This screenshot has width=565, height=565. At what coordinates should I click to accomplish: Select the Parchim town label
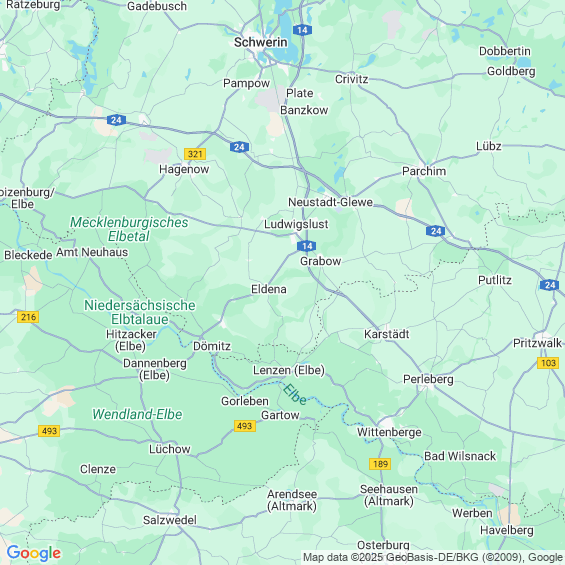coord(424,171)
